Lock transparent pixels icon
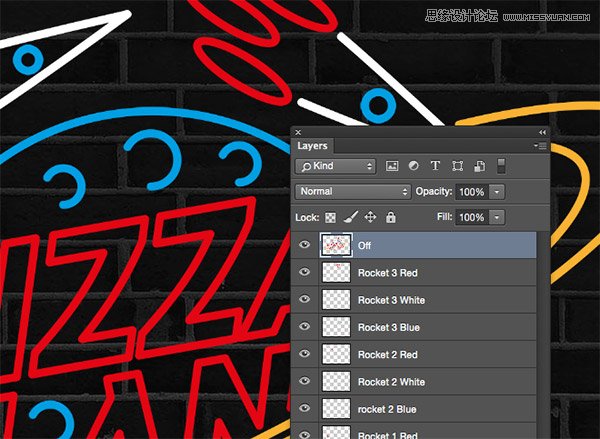 (330, 218)
